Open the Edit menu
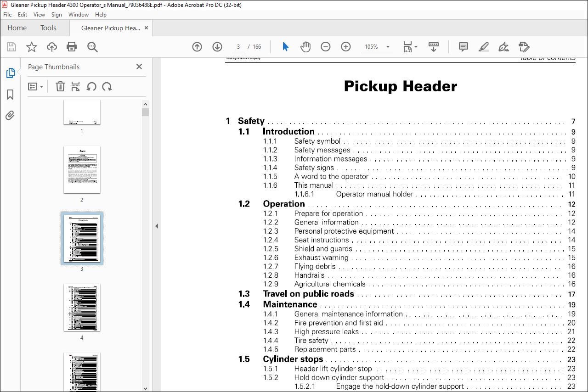This screenshot has width=588, height=392. coord(22,15)
